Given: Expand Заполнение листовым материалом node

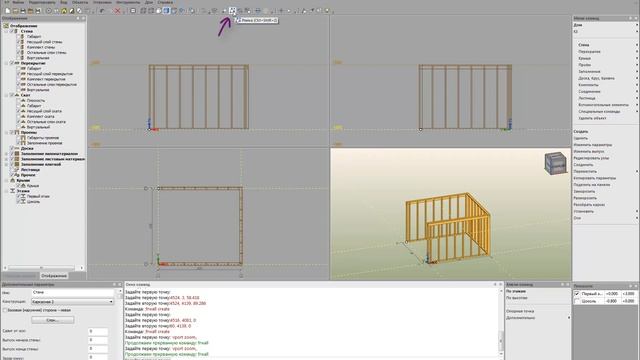Looking at the screenshot, I should pyautogui.click(x=6, y=159).
